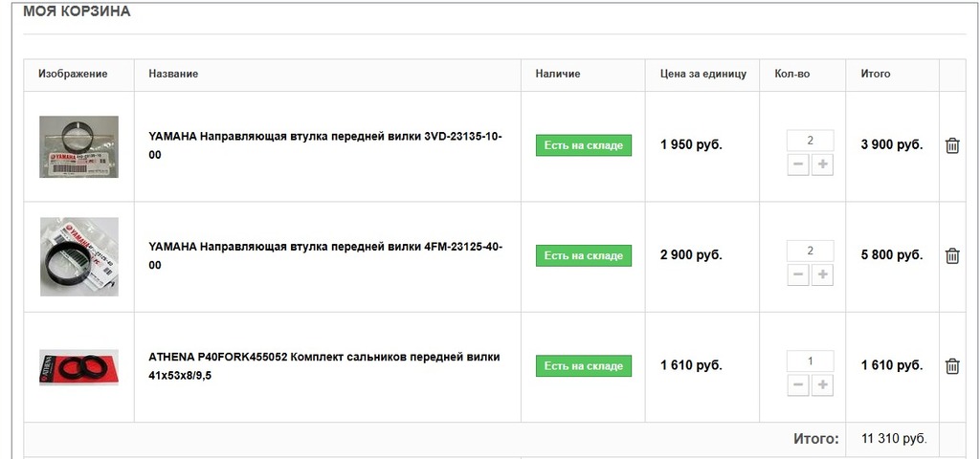Increase quantity of 4FM-23125-40-00 bushing
The image size is (980, 459).
tap(822, 274)
